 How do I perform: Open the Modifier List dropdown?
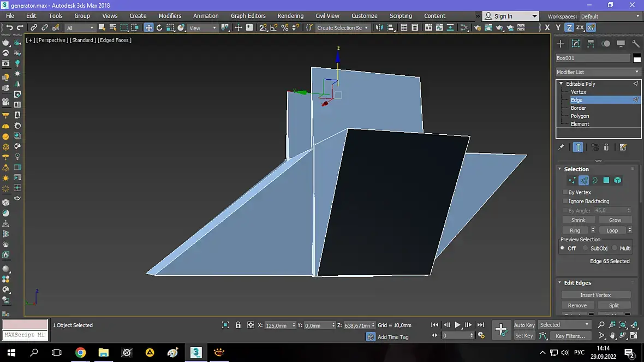click(598, 72)
